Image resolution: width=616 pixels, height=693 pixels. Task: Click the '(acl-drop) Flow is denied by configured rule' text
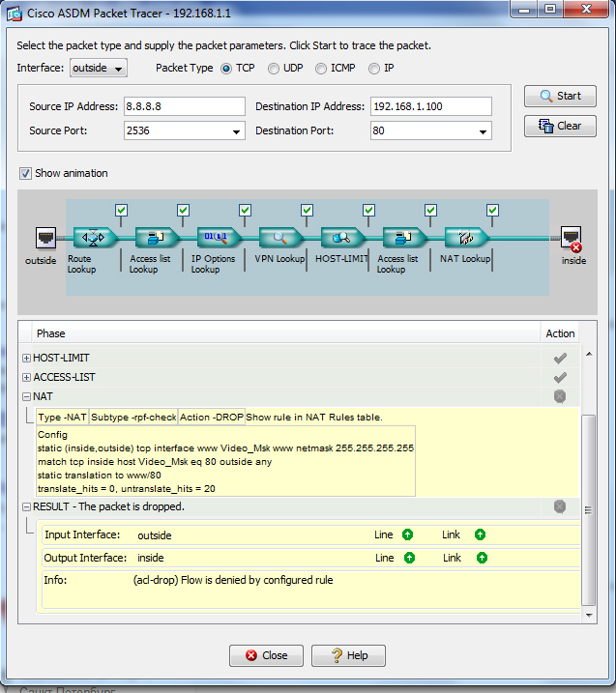click(233, 580)
